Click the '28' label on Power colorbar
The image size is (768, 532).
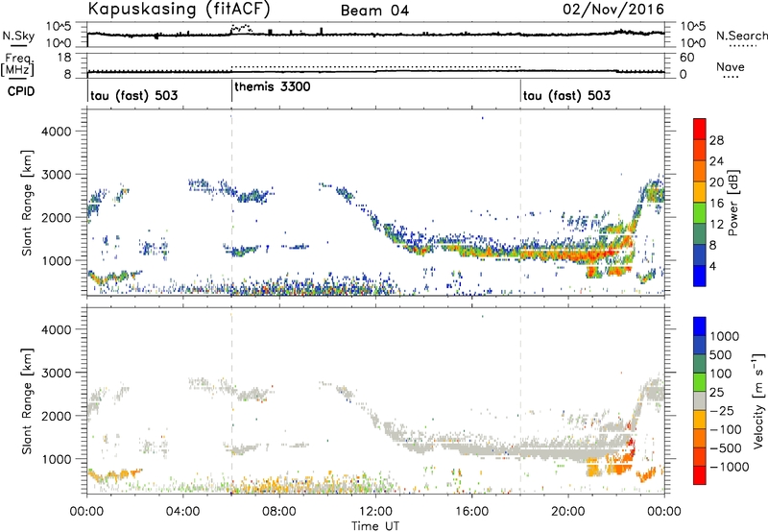[716, 140]
